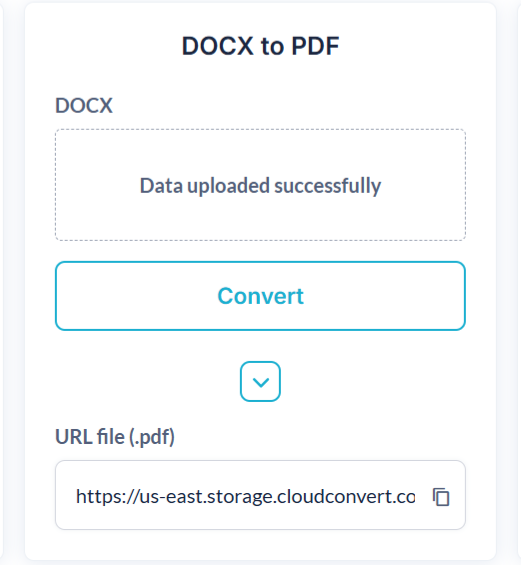This screenshot has width=521, height=565.
Task: Focus the URL file (.pdf) field
Action: [x=260, y=495]
